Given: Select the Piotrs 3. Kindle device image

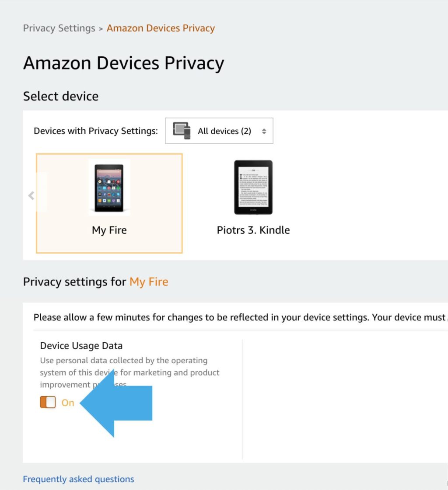Looking at the screenshot, I should click(253, 187).
